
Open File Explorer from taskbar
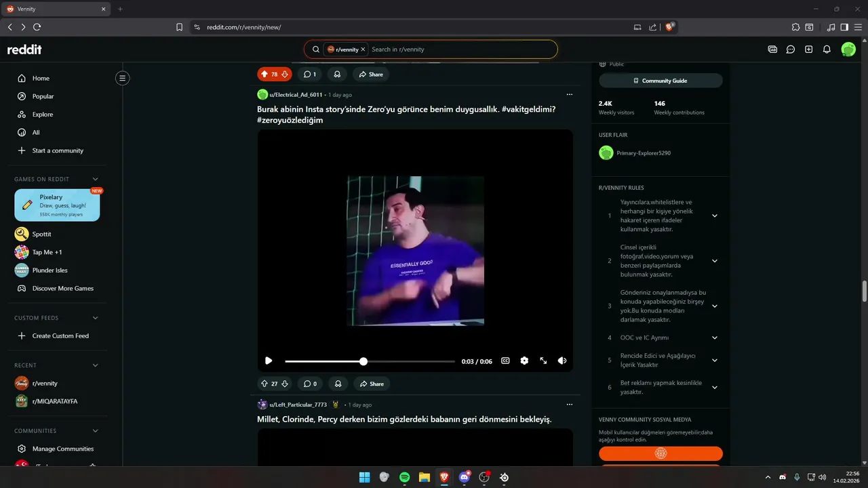click(425, 477)
